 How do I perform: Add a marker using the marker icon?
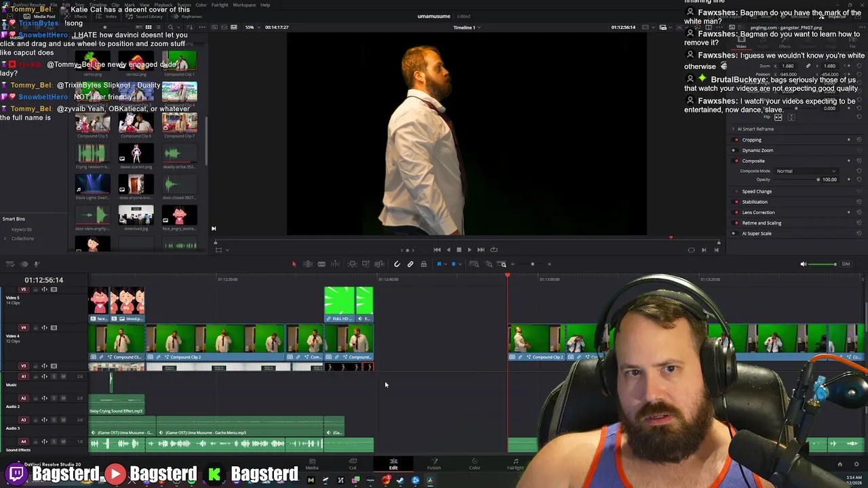click(x=454, y=264)
